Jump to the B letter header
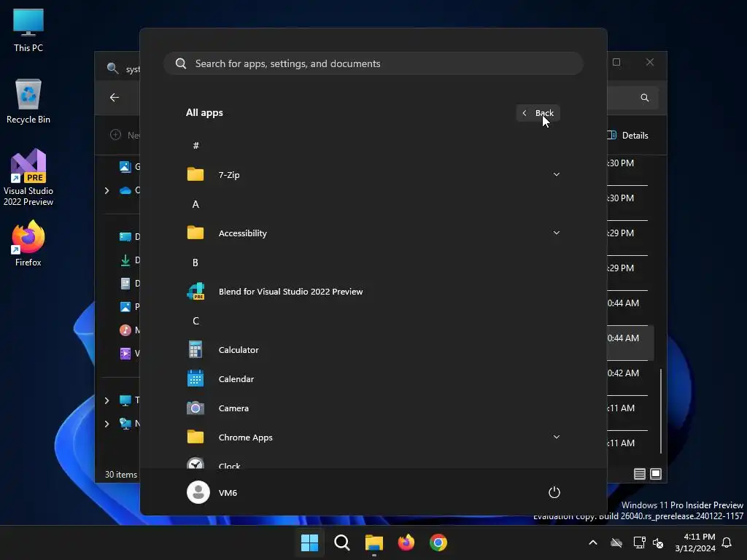Screen dimensions: 747x560 coord(196,262)
